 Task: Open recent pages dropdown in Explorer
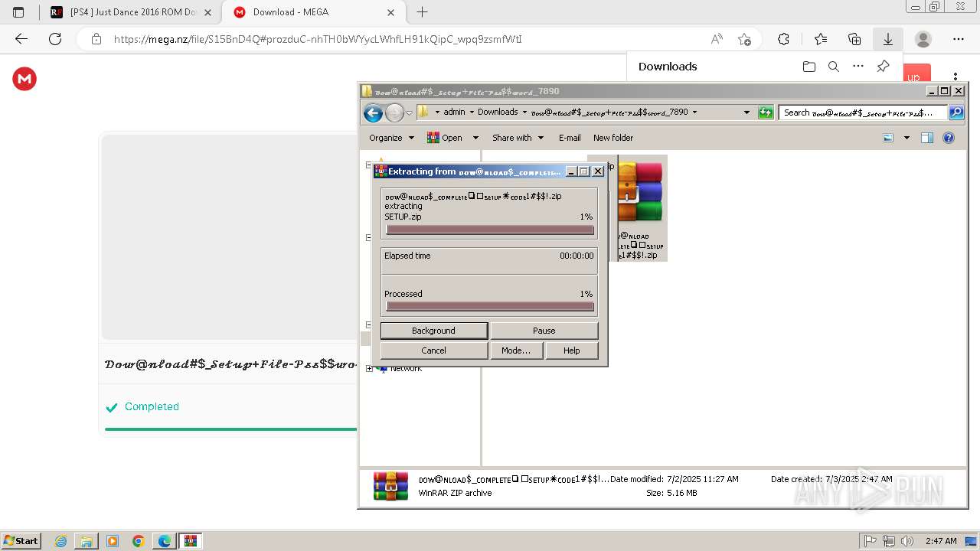(x=409, y=113)
